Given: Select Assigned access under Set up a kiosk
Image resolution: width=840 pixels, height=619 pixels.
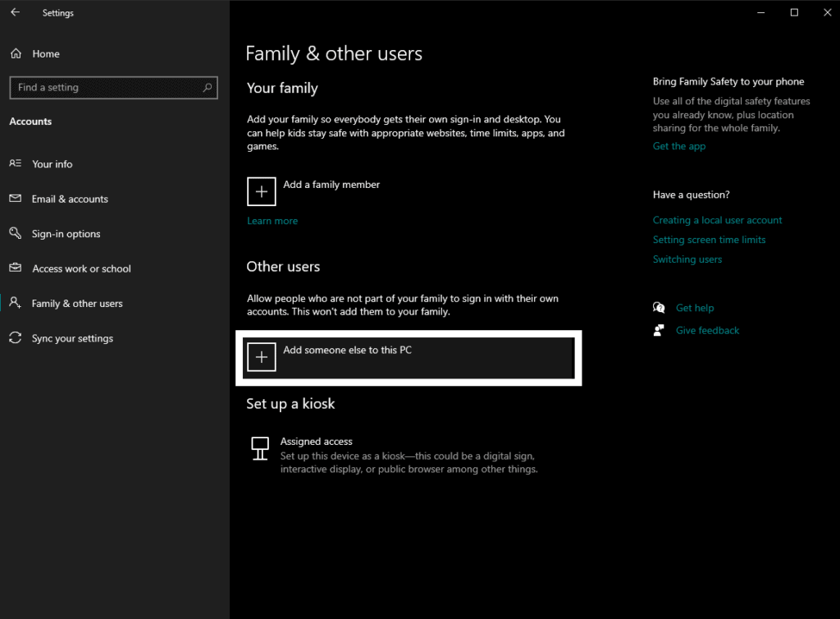Looking at the screenshot, I should [x=316, y=441].
